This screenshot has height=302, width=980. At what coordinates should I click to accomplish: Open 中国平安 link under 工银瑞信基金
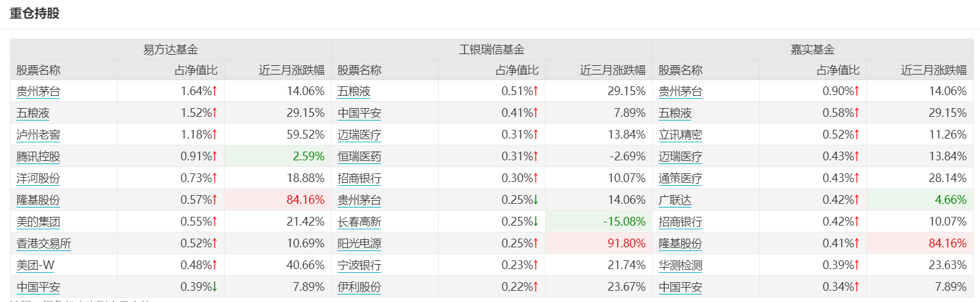[x=359, y=113]
